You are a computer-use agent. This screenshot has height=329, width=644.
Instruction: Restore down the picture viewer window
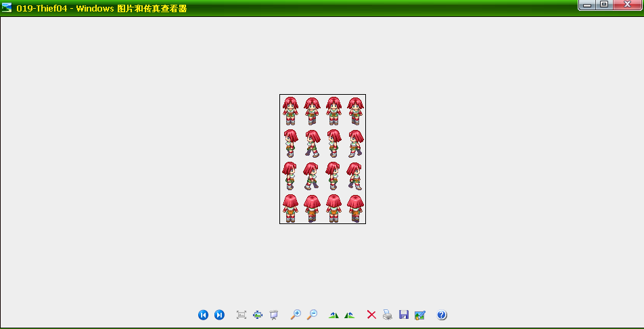click(x=603, y=5)
